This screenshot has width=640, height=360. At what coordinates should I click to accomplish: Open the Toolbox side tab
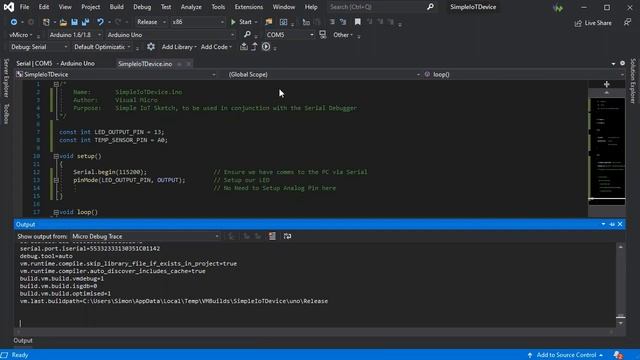pyautogui.click(x=6, y=114)
